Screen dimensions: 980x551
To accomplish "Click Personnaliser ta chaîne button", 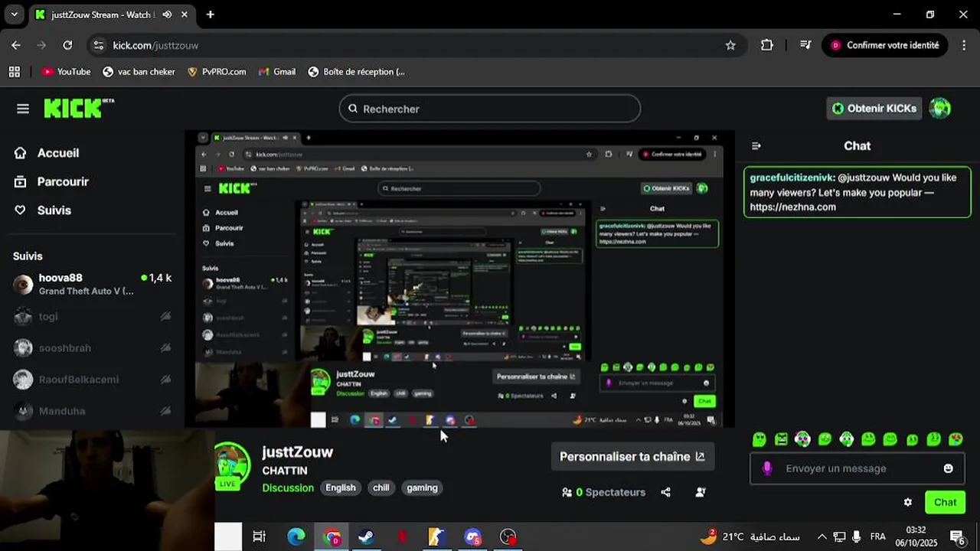I will tap(632, 457).
